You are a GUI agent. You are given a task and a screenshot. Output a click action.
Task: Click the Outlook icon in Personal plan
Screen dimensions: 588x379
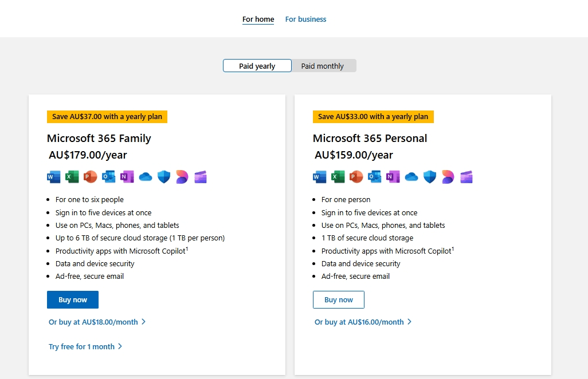pos(375,177)
